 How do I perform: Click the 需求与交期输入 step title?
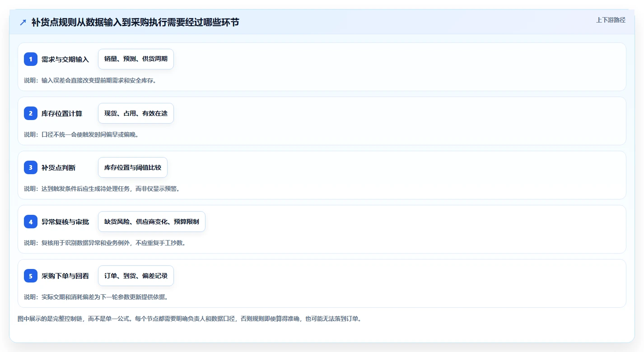tap(65, 59)
